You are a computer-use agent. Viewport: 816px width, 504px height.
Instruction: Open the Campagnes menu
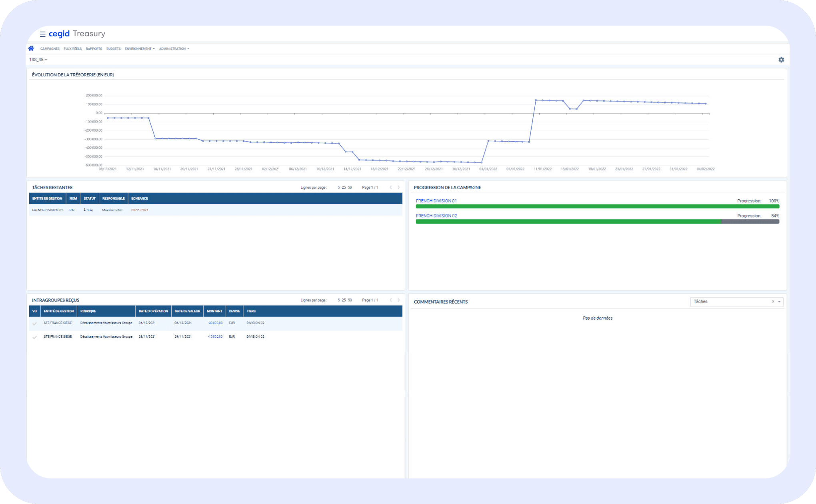pos(50,49)
